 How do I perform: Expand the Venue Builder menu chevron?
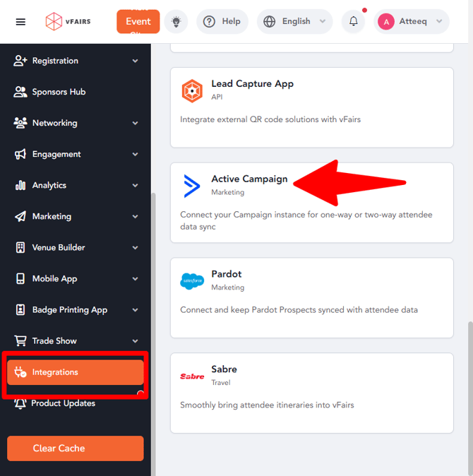[x=135, y=248]
